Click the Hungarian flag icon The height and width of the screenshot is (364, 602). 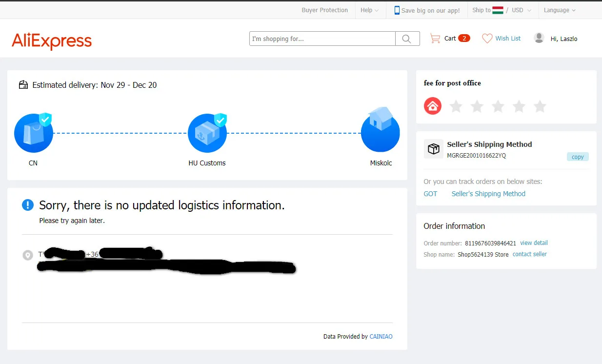pyautogui.click(x=498, y=10)
